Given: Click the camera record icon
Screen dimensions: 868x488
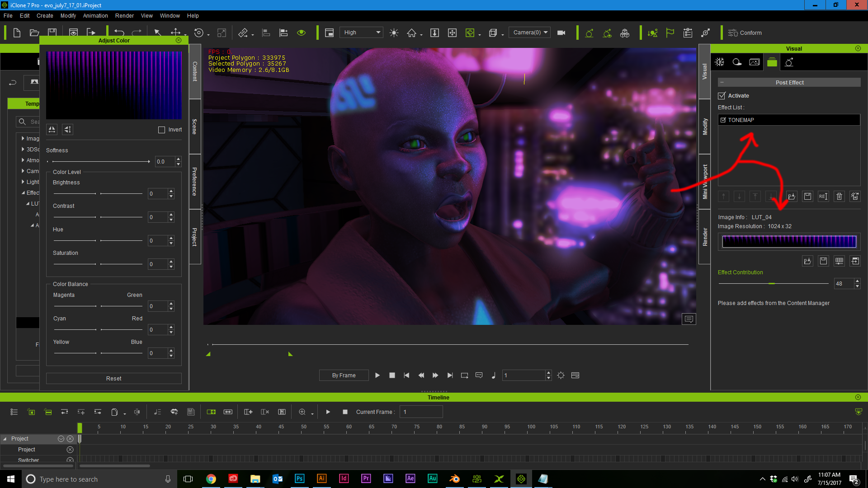Looking at the screenshot, I should [561, 33].
